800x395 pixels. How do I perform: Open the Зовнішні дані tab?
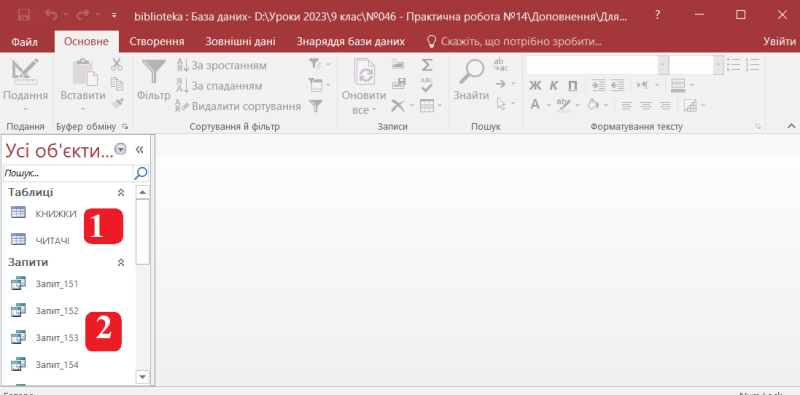pyautogui.click(x=240, y=42)
